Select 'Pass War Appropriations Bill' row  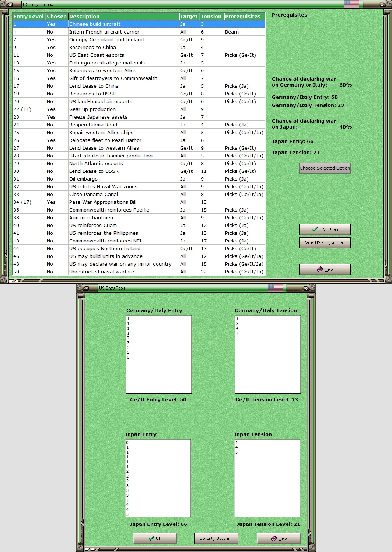[139, 202]
